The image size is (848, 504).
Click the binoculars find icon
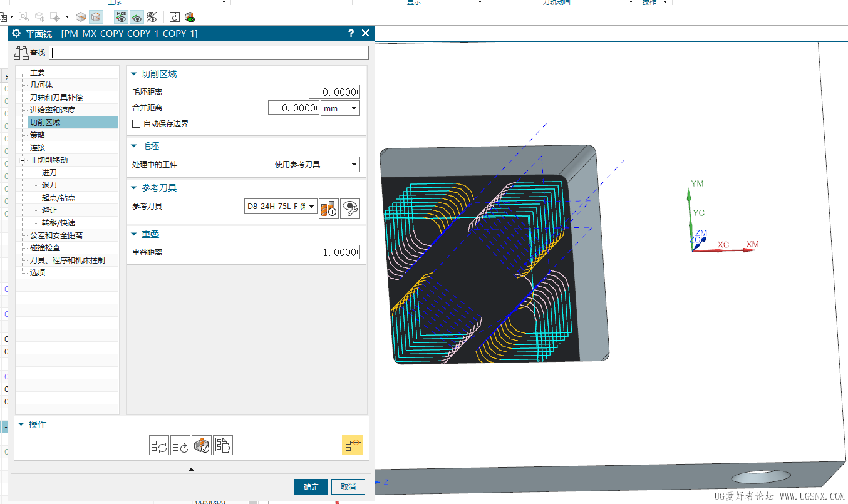click(x=21, y=53)
